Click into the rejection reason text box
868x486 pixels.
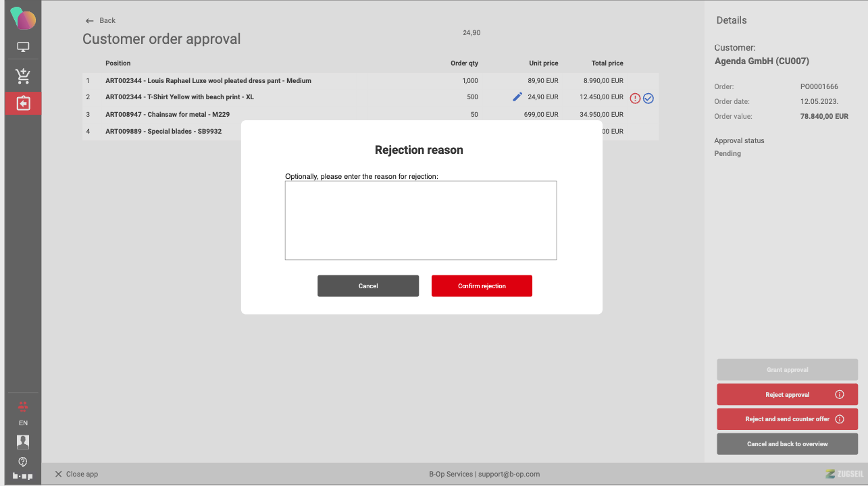click(x=420, y=220)
